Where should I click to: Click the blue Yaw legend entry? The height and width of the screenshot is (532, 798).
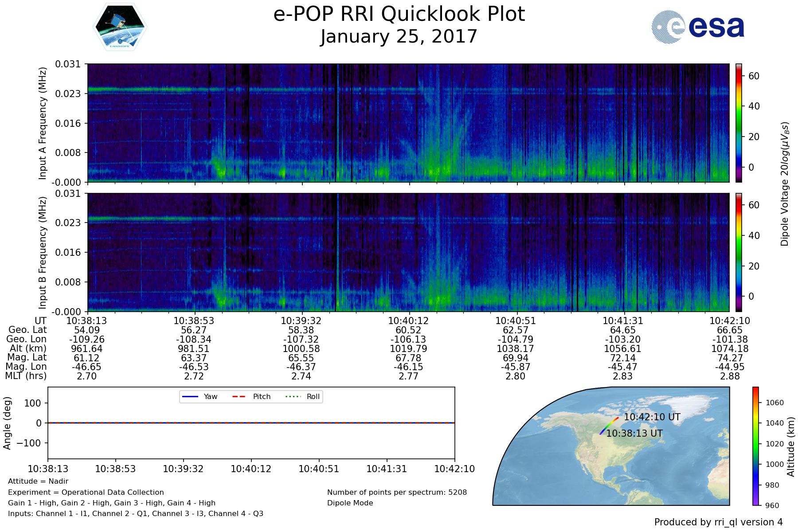coord(199,396)
